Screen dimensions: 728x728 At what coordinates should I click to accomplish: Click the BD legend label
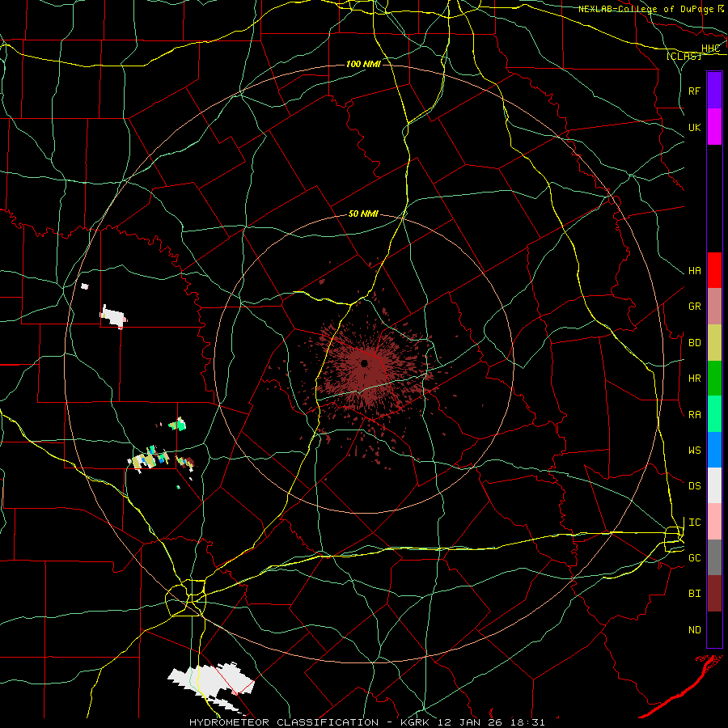[694, 343]
